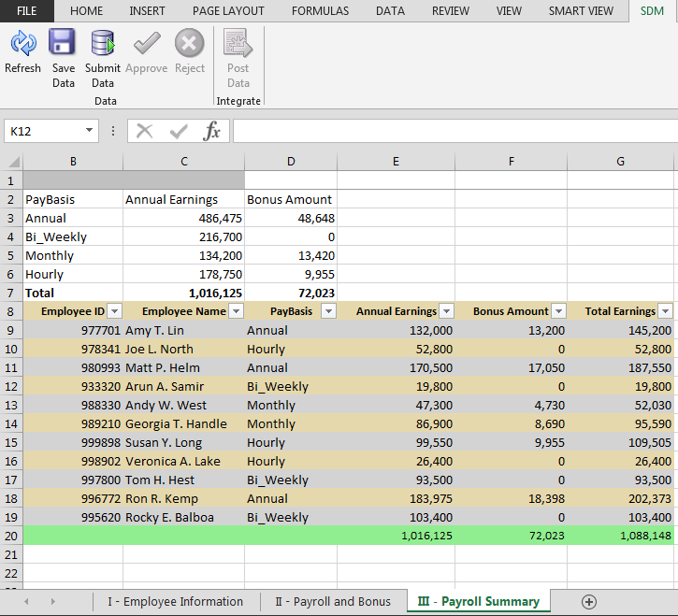
Task: Click the Save Data disk icon
Action: tap(63, 44)
